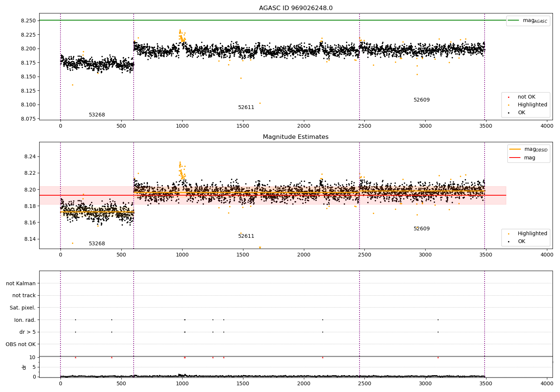Click the 'dr' axis label at bottom
The height and width of the screenshot is (392, 560).
point(24,367)
